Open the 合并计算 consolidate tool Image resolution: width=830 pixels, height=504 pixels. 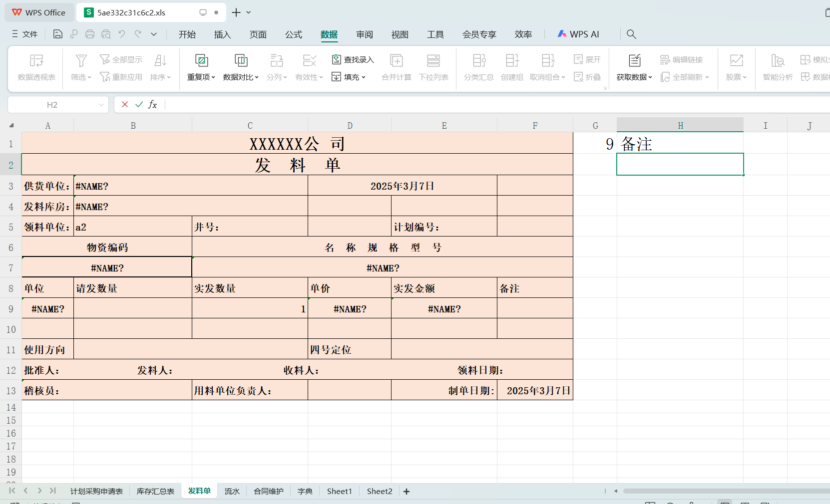coord(396,67)
